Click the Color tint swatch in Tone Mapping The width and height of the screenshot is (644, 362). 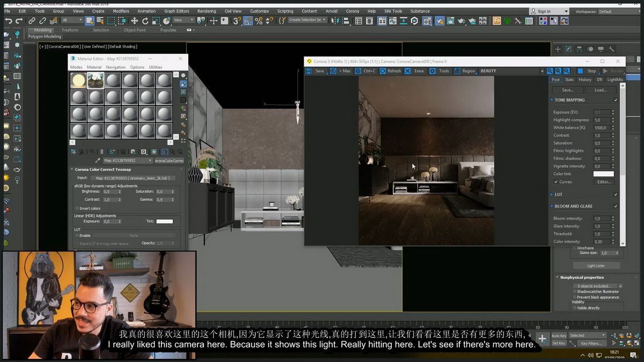tap(603, 174)
